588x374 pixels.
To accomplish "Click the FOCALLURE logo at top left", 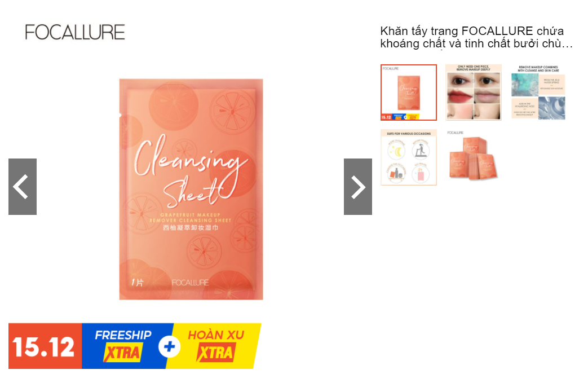I will coord(75,32).
